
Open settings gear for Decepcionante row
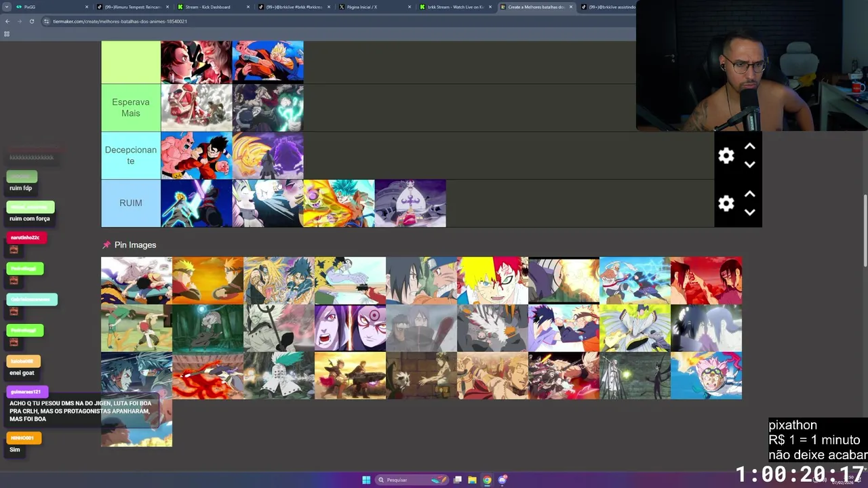click(726, 156)
